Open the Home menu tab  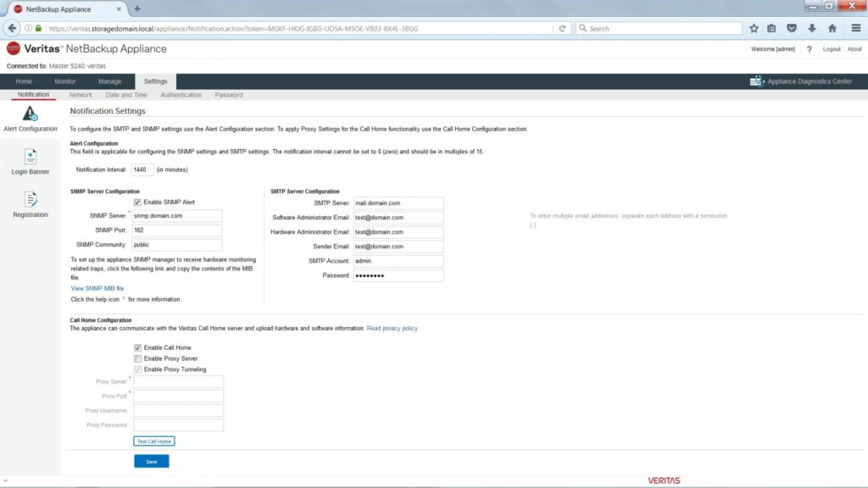click(24, 81)
